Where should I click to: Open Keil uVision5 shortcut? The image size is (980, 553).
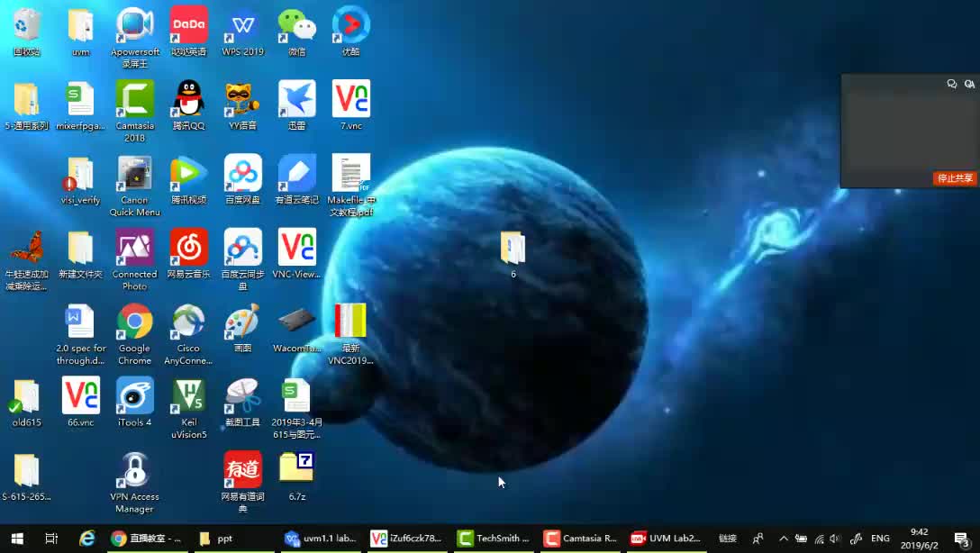point(189,407)
